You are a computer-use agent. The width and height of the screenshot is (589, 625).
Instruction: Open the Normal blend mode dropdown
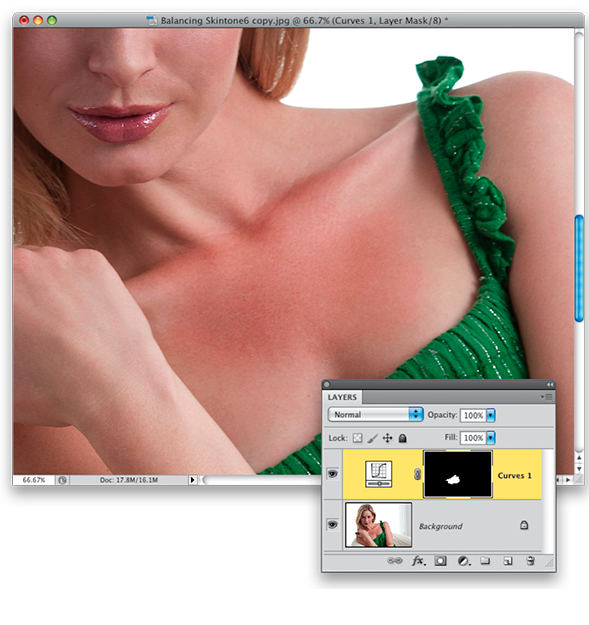(375, 415)
